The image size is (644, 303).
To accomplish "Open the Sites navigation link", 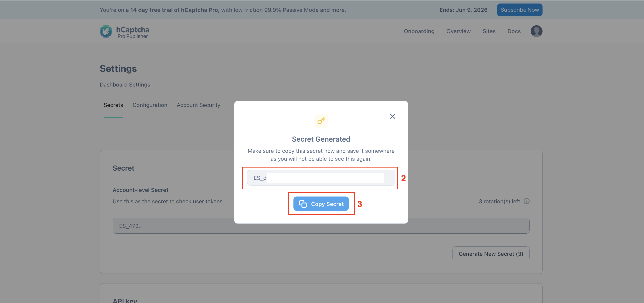I will pos(489,31).
